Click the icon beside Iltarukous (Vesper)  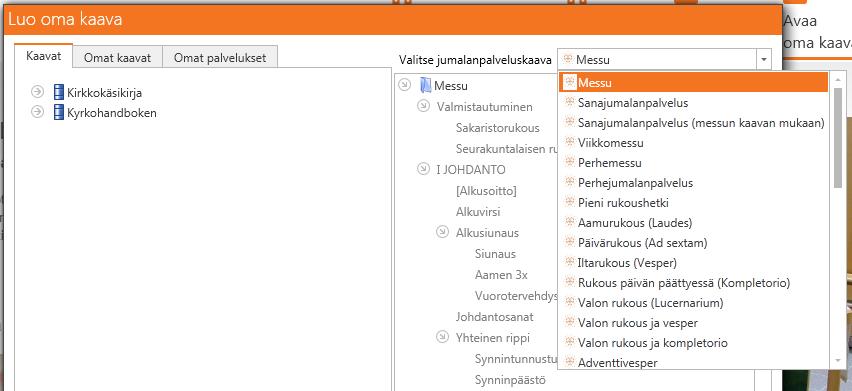tap(569, 262)
